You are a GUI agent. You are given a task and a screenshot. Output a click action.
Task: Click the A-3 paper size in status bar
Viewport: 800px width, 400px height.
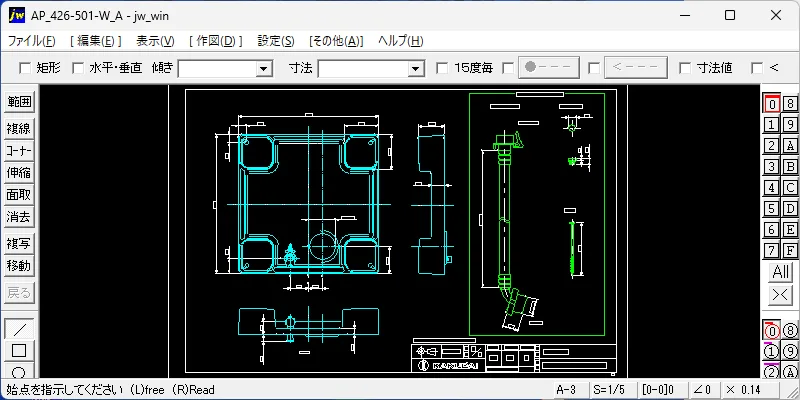click(x=569, y=390)
